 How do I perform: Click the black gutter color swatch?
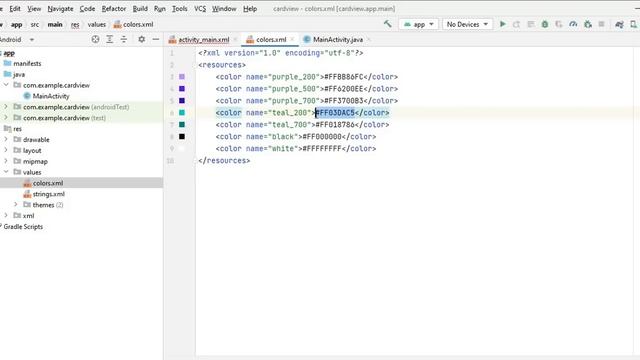click(x=182, y=136)
